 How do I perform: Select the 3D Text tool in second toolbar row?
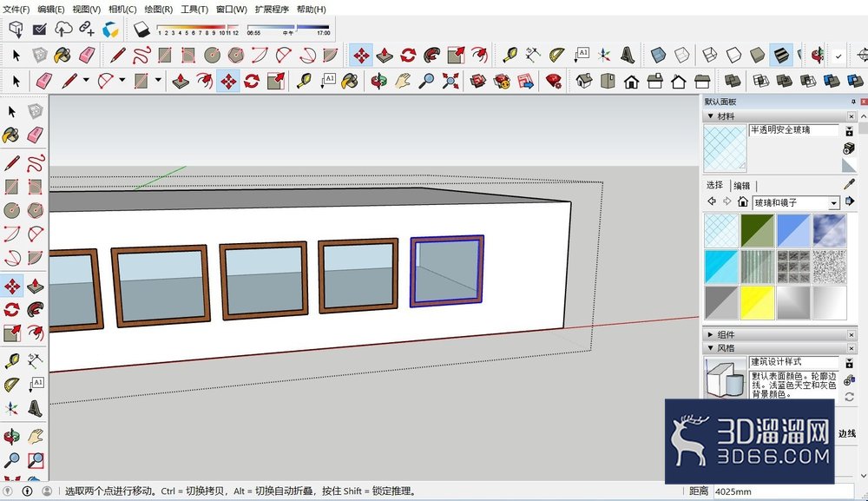(628, 55)
